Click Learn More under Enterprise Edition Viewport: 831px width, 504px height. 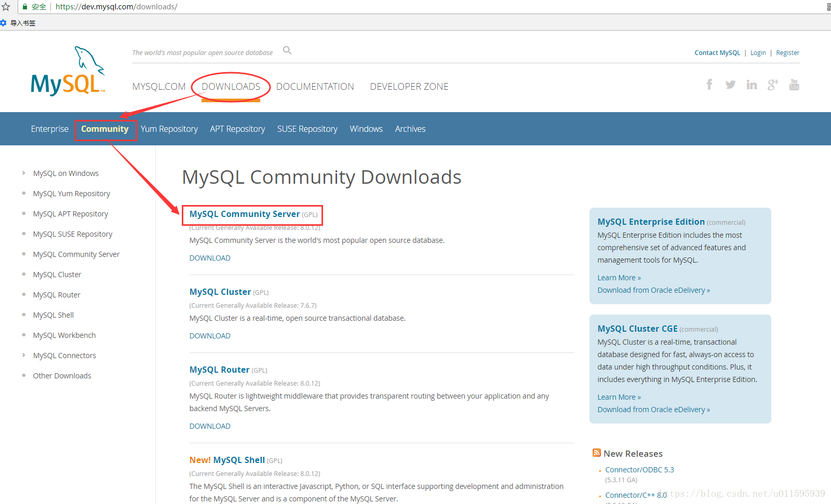coord(619,278)
